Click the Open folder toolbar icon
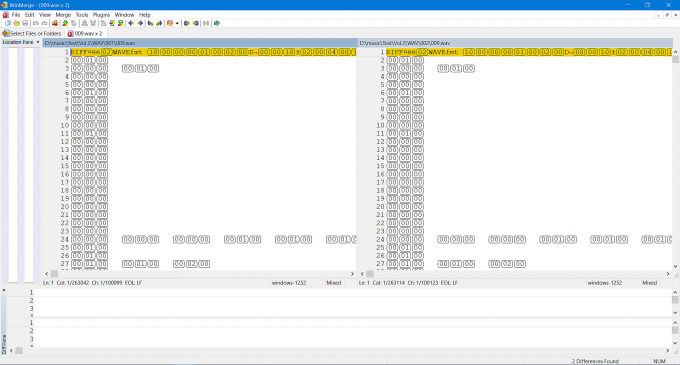680x365 pixels. pyautogui.click(x=16, y=23)
